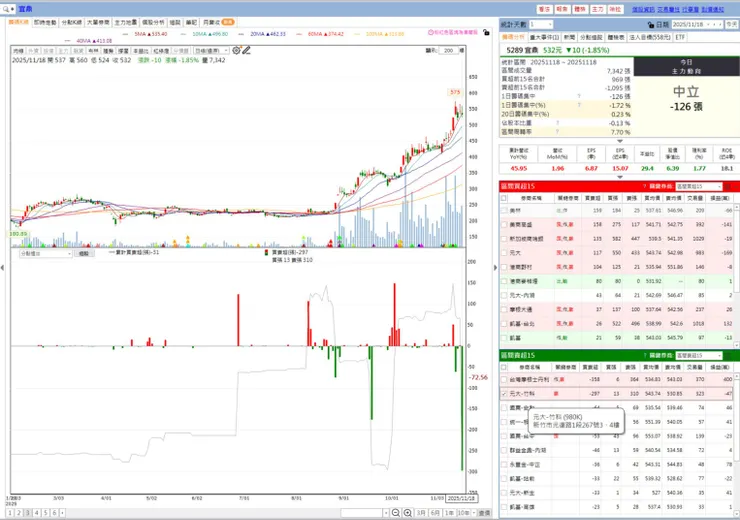Image resolution: width=740 pixels, height=520 pixels.
Task: Select the 凱基-台北 row in the buy list
Action: (617, 324)
